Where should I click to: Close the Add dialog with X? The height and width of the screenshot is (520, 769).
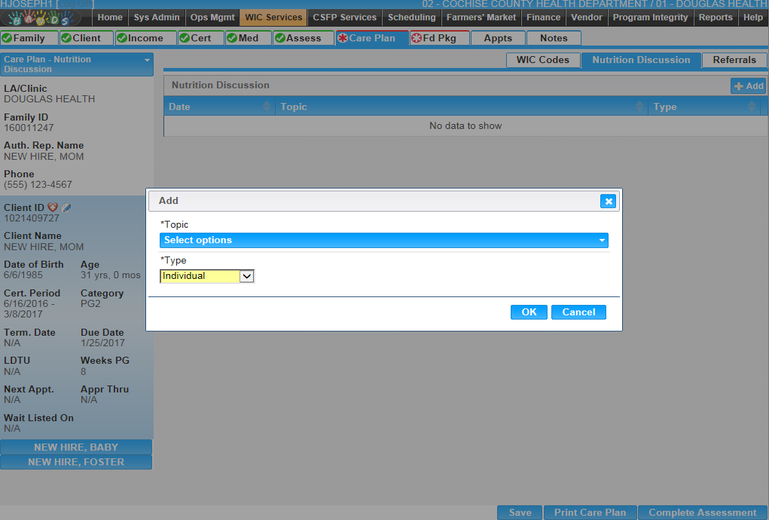[607, 201]
